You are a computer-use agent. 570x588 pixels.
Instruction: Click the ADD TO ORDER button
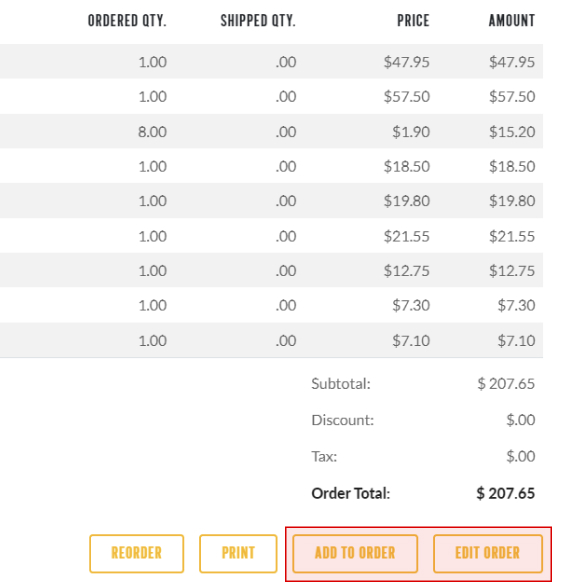pos(355,554)
